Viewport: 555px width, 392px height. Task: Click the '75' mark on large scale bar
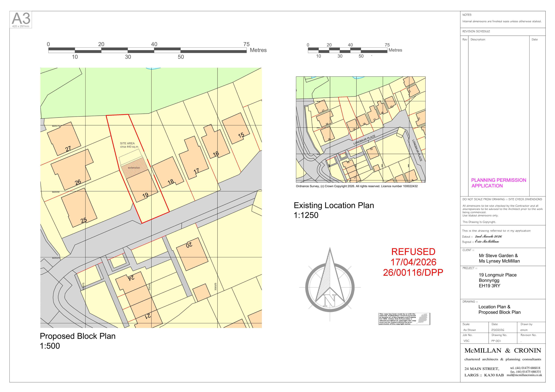[246, 44]
